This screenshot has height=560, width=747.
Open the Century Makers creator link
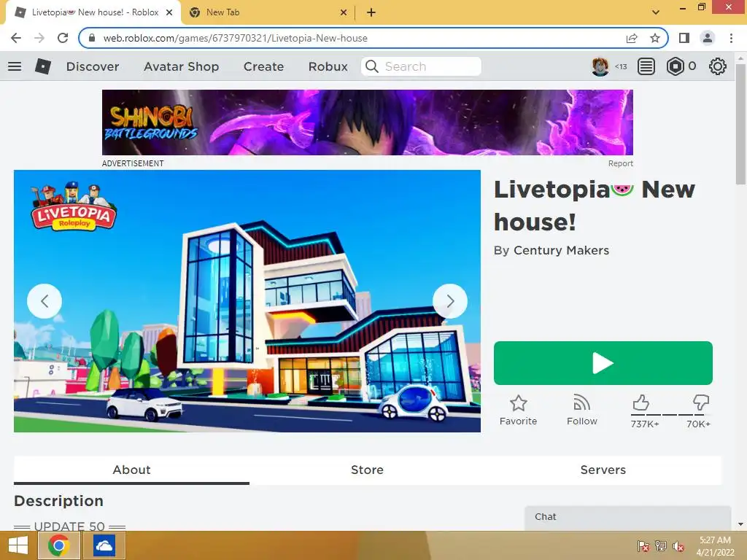click(561, 251)
